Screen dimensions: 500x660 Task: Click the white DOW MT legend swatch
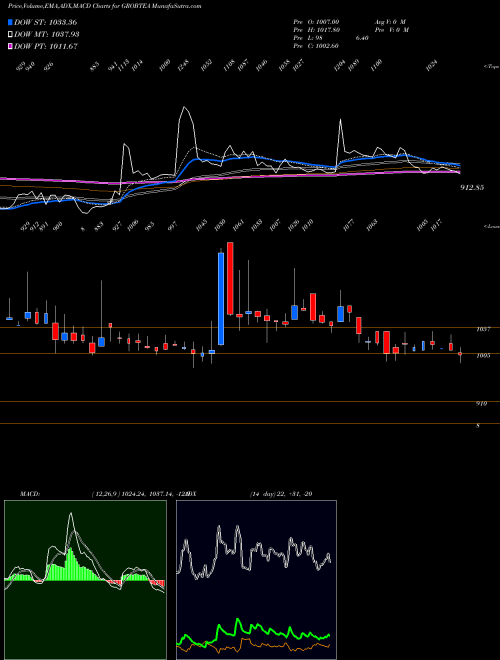[x=11, y=35]
